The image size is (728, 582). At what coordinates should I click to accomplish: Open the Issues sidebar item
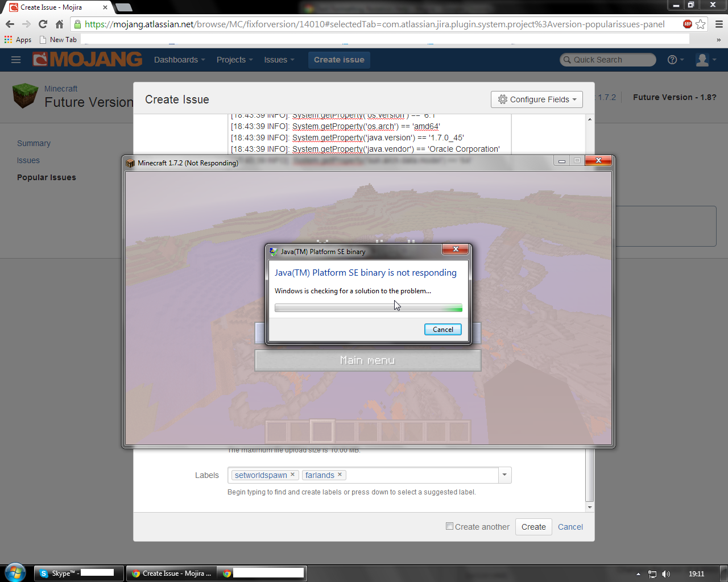point(28,160)
